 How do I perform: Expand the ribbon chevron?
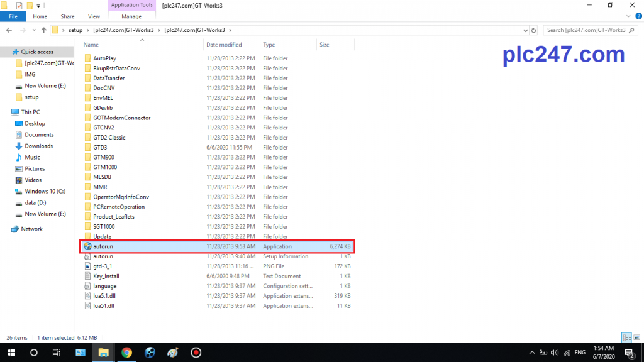[628, 16]
